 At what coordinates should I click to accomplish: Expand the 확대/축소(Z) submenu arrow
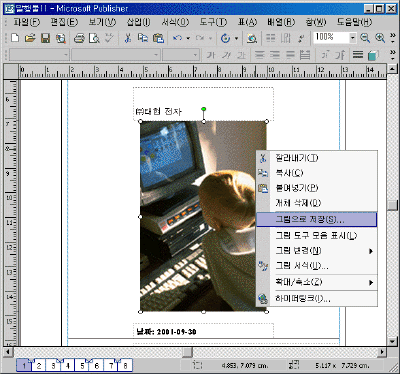(x=371, y=283)
